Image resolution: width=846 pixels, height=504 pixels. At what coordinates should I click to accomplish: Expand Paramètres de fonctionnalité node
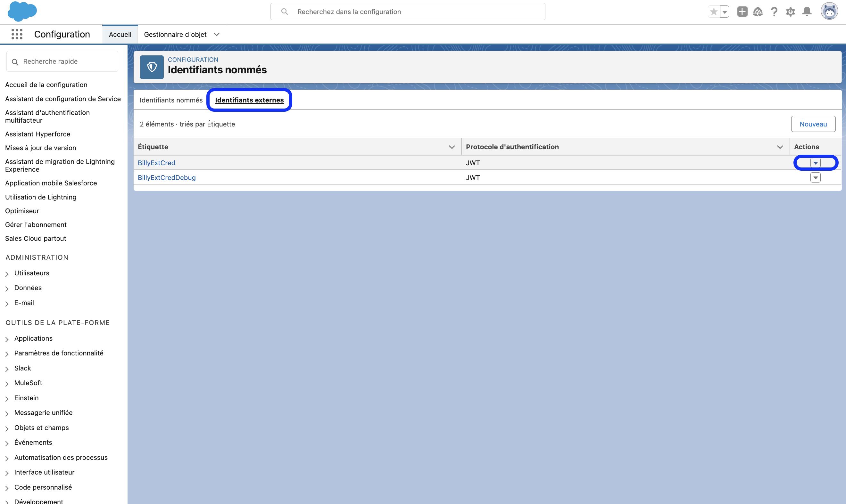pos(7,354)
